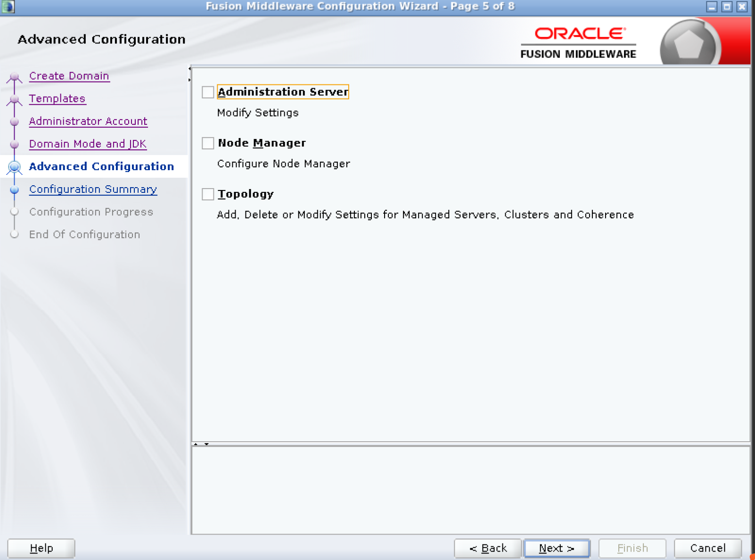This screenshot has height=560, width=755.
Task: Check the Topology option
Action: tap(208, 194)
